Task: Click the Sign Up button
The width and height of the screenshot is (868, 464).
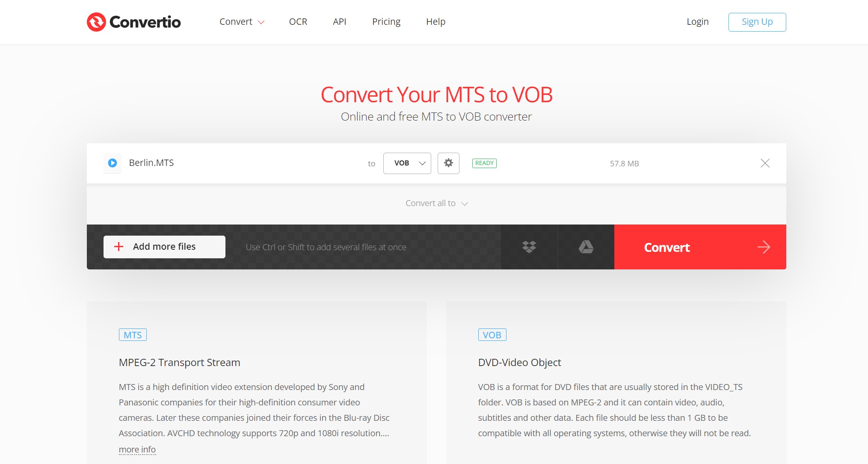Action: click(757, 21)
